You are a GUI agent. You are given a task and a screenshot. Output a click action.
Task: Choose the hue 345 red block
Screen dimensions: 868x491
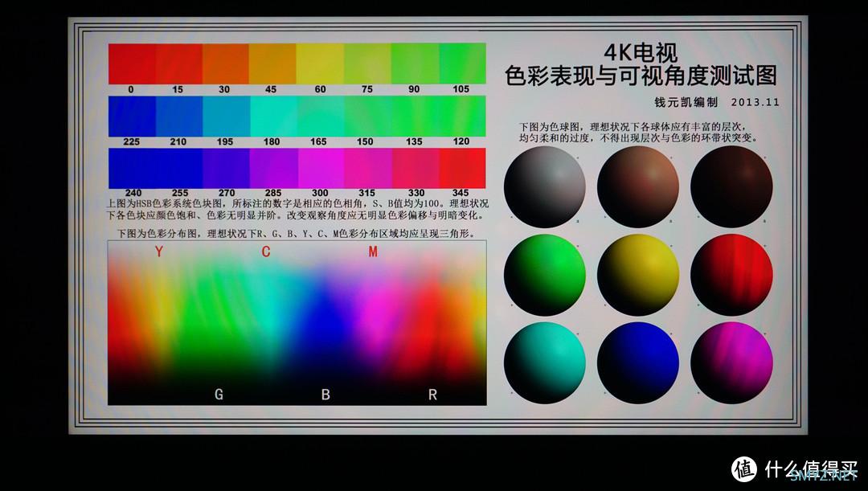pos(463,168)
